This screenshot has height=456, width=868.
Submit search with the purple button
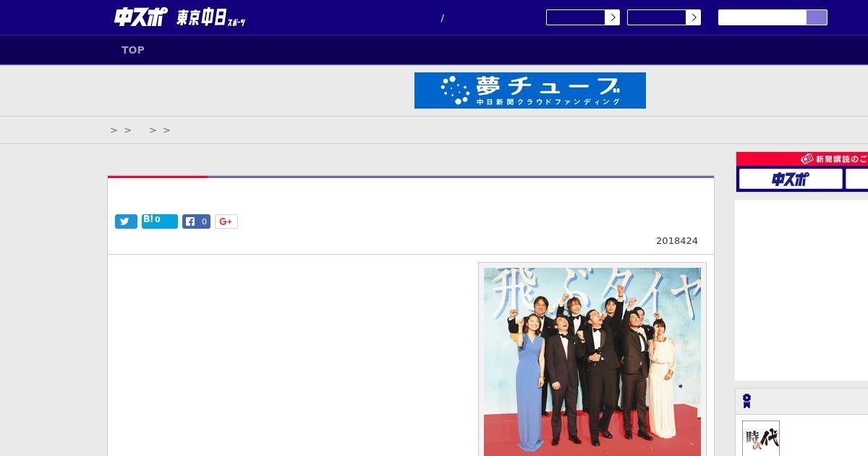[817, 17]
